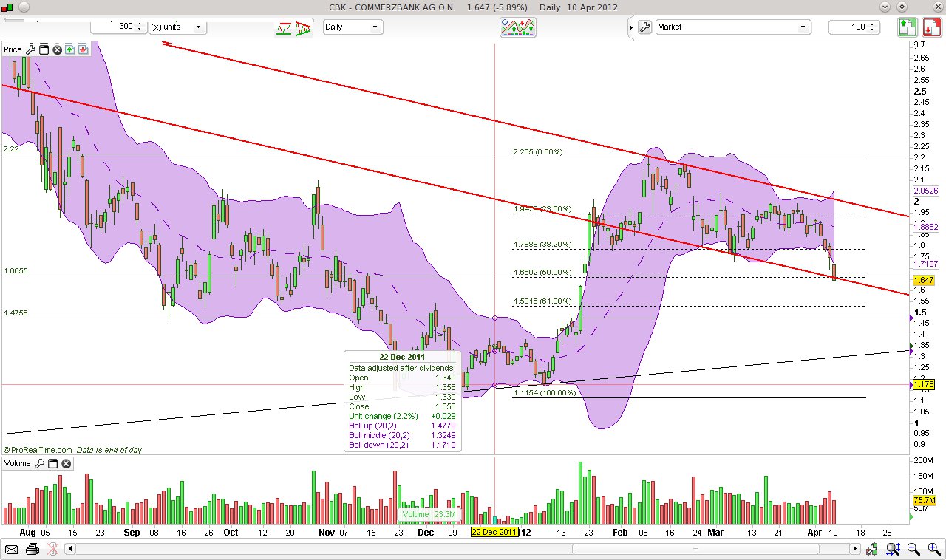This screenshot has width=946, height=560.
Task: Click the highlighted 1.647 price label
Action: click(924, 280)
